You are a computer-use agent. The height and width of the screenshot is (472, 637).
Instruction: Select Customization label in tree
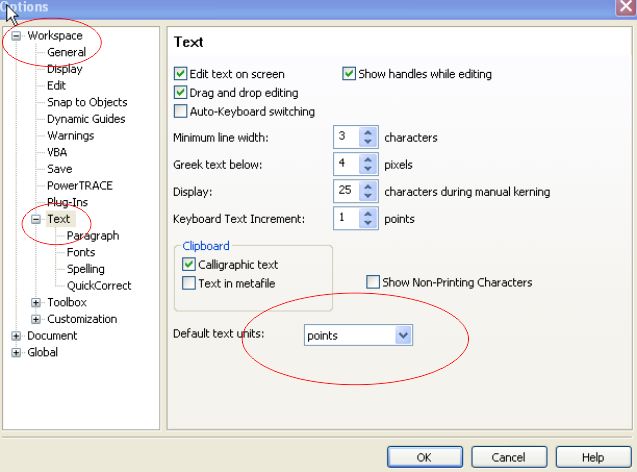[x=82, y=319]
